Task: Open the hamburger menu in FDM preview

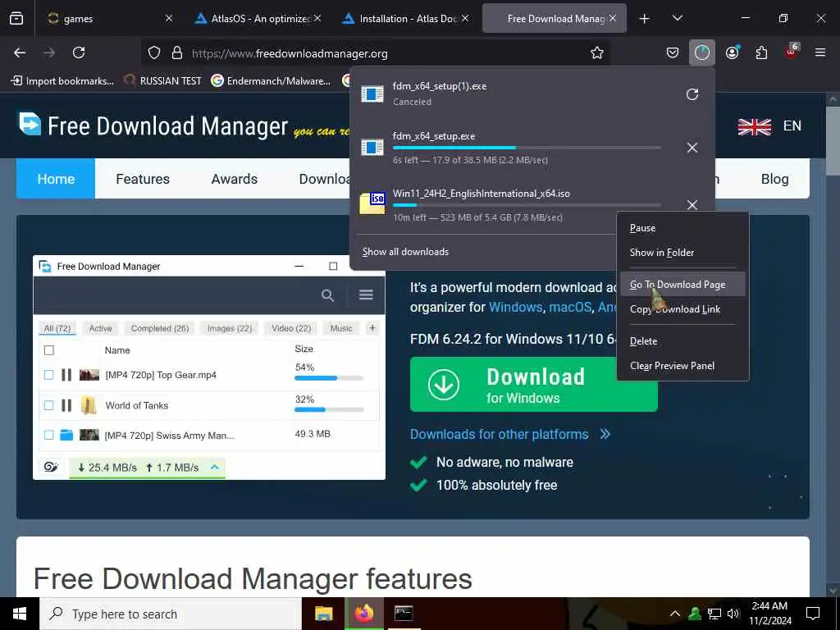Action: 366,294
